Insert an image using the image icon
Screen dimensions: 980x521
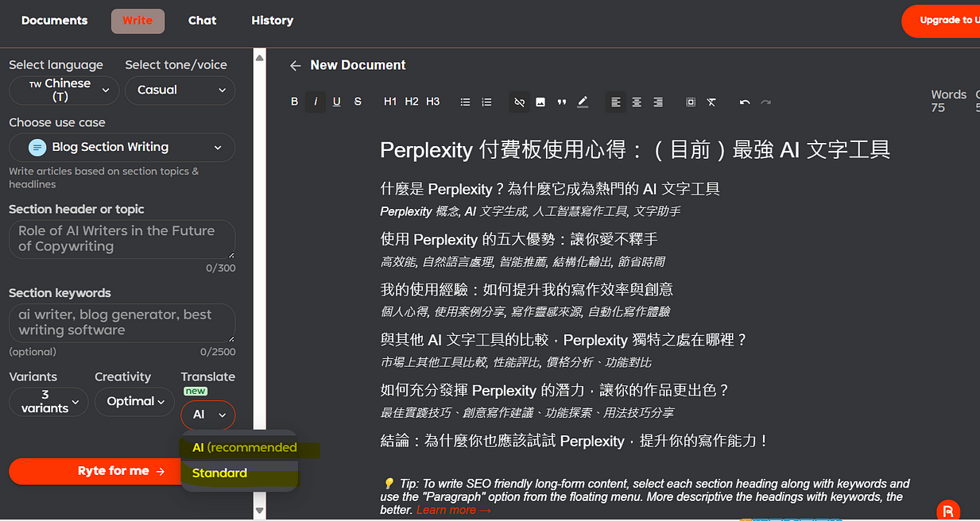click(x=540, y=102)
